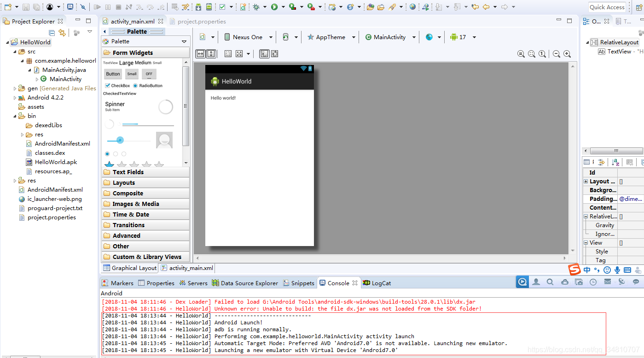Open the Android Virtual Device Manager icon
This screenshot has height=358, width=644.
click(x=209, y=7)
